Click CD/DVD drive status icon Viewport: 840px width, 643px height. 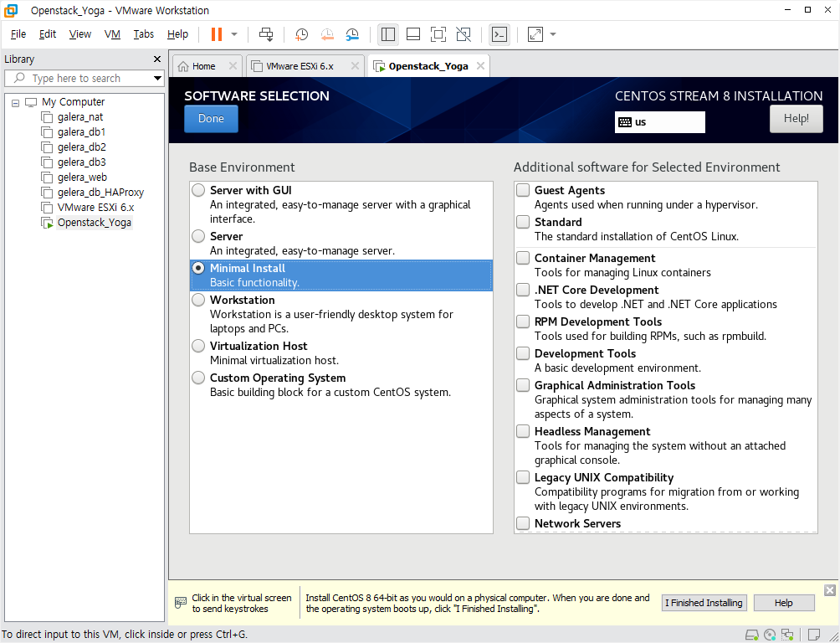click(x=770, y=635)
